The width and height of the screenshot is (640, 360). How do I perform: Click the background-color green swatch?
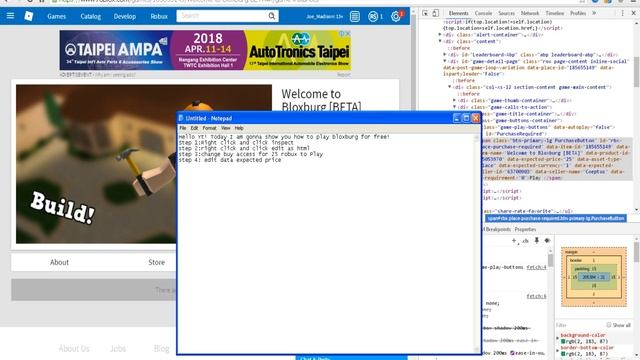(563, 341)
